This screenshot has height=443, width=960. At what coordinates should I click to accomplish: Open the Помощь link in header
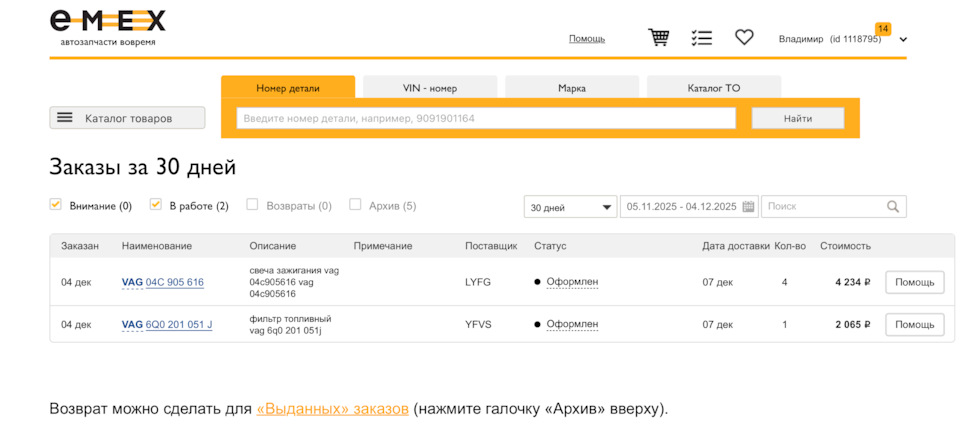tap(587, 39)
